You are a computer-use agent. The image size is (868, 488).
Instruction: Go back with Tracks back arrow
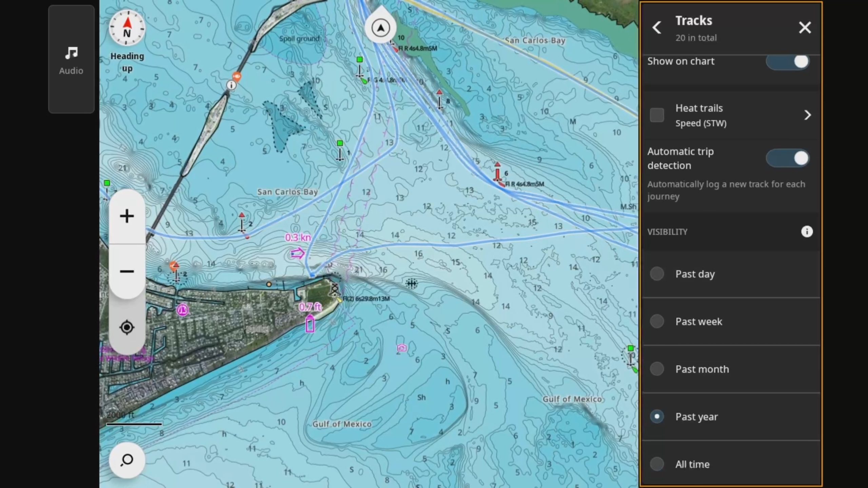(x=657, y=28)
